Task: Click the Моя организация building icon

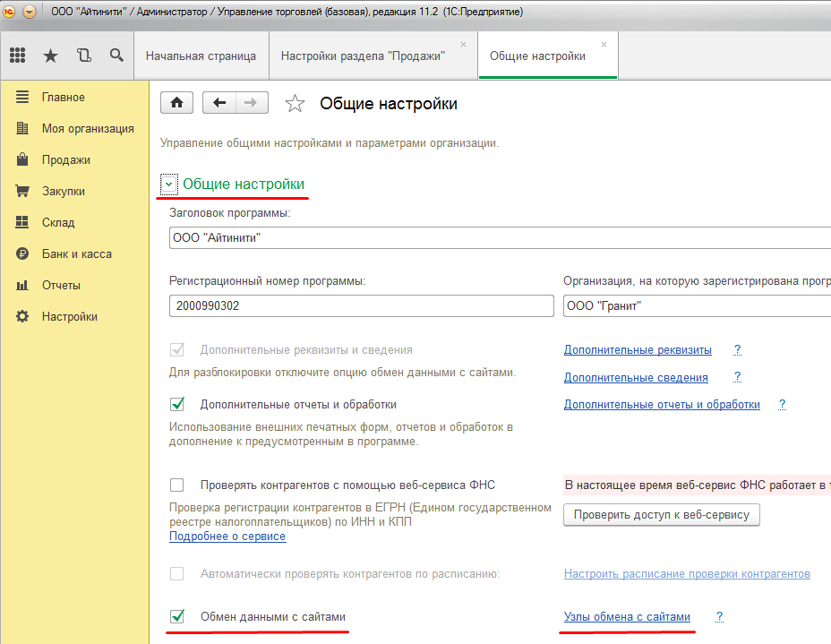Action: click(22, 128)
